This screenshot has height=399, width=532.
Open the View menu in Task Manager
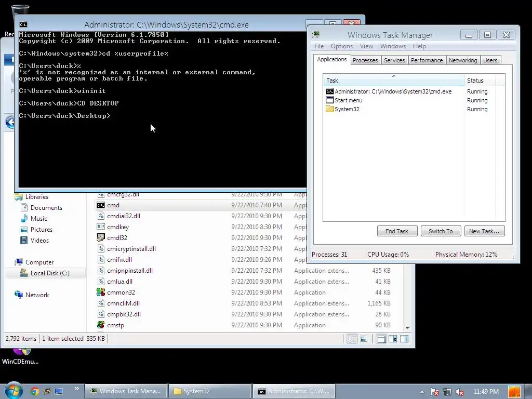[x=366, y=46]
